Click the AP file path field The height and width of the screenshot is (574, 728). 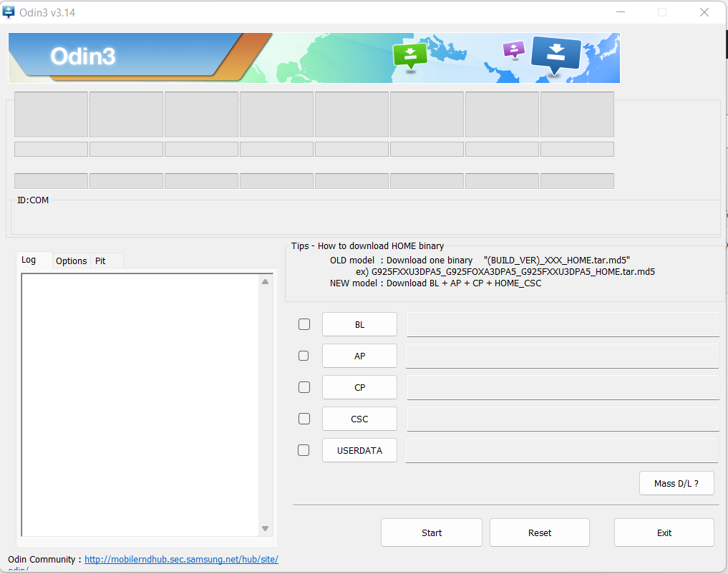pos(562,356)
